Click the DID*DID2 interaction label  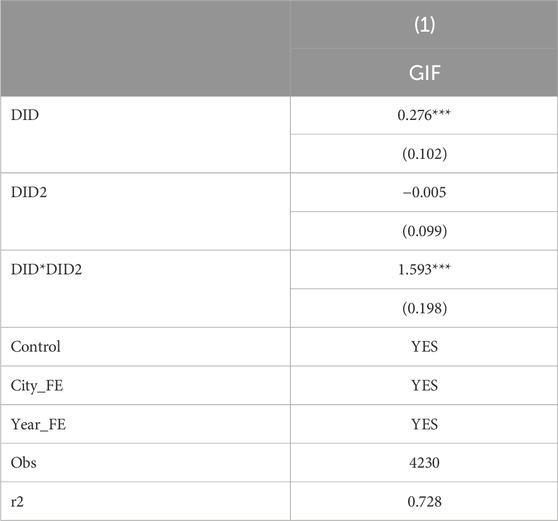46,269
